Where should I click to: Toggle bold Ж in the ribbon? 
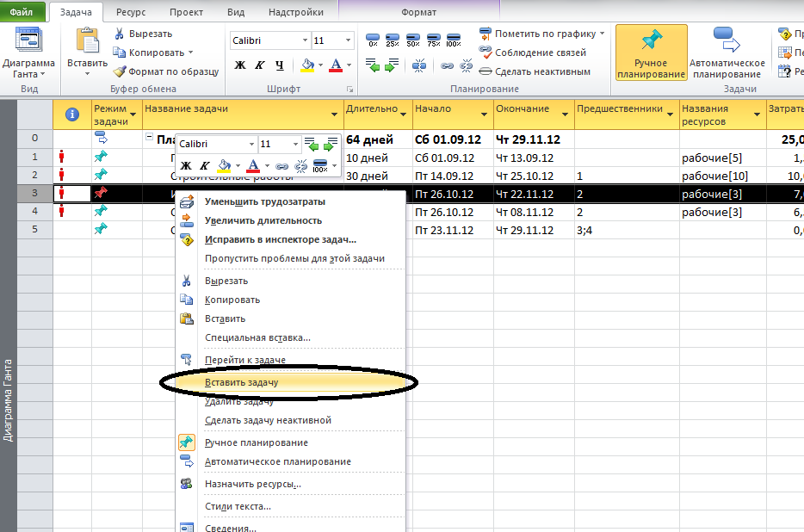point(239,65)
